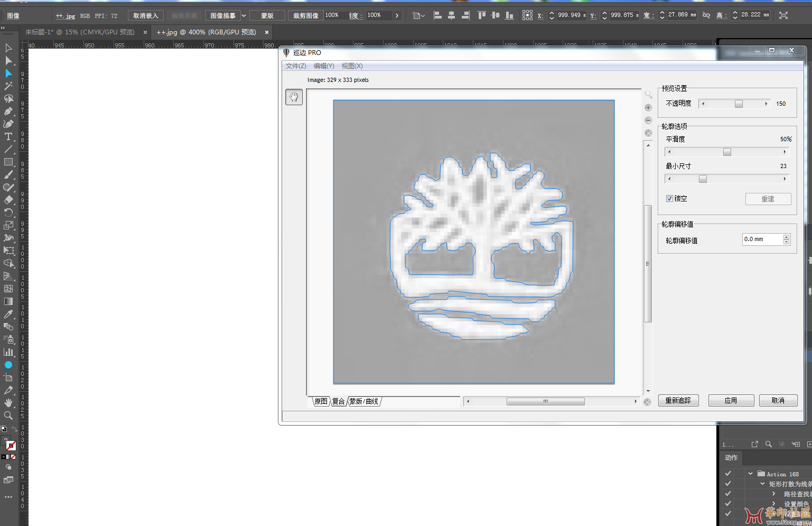Select the Lasso tool
Screen dimensions: 812x526
(8, 99)
